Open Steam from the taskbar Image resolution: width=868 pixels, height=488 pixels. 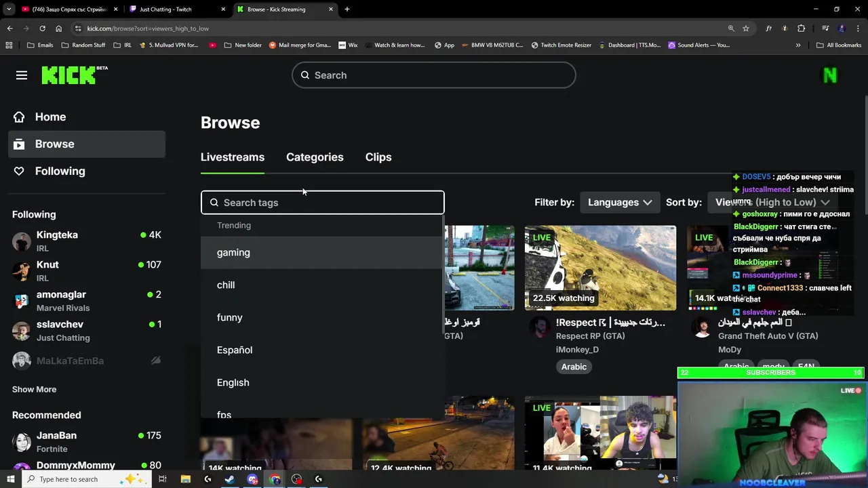[230, 479]
